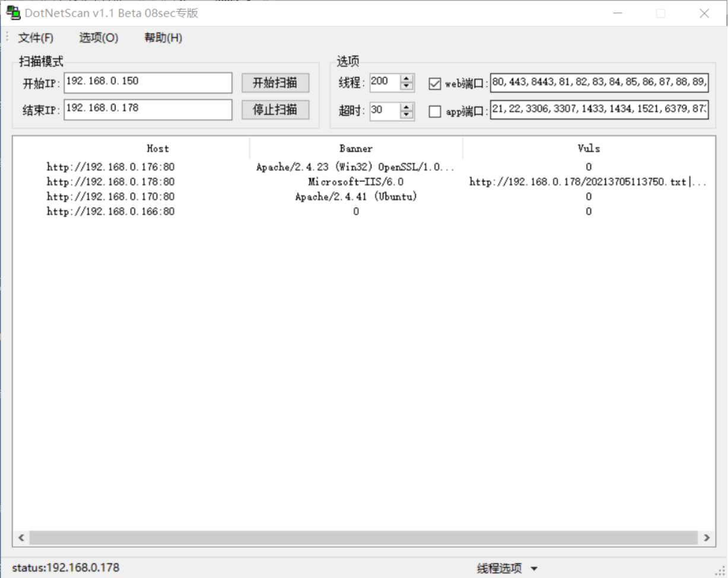Click inside the 开始IP input field

click(147, 82)
